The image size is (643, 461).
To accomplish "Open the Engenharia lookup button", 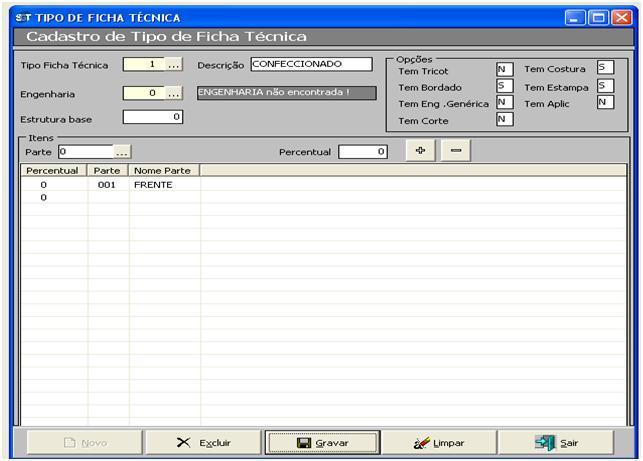I will (174, 93).
